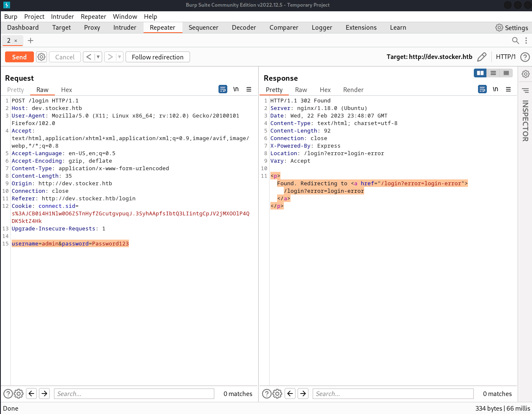
Task: Open the Repeater tab kebab menu
Action: (526, 41)
